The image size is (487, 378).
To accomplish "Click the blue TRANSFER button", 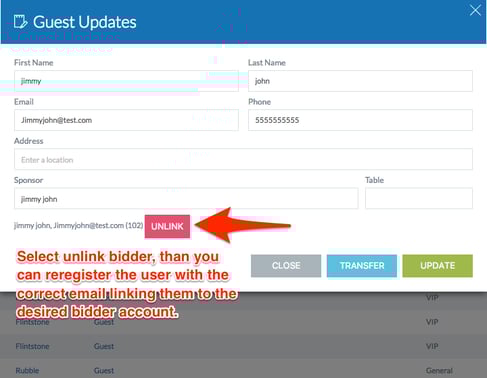I will (362, 266).
